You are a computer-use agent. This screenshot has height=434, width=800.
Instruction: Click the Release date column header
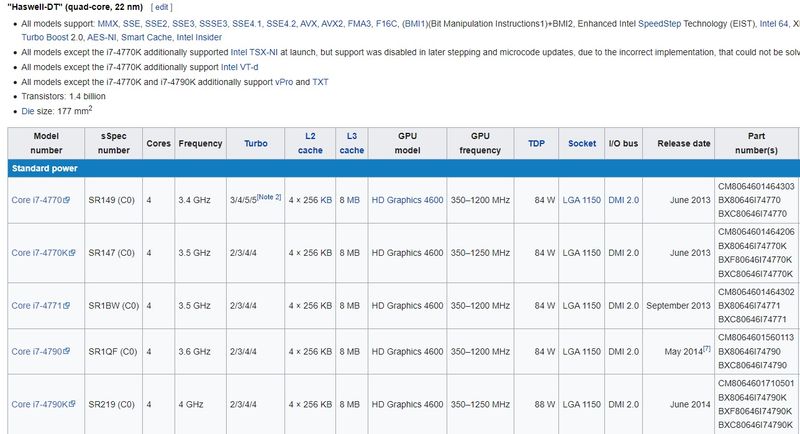pyautogui.click(x=679, y=143)
